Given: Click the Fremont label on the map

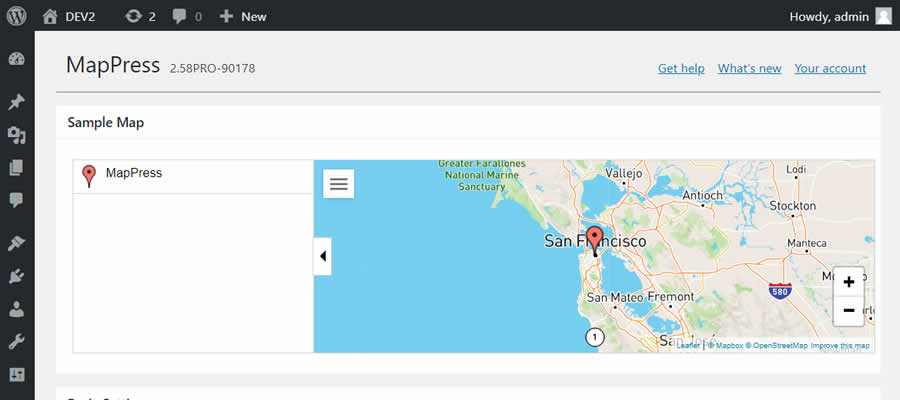Looking at the screenshot, I should 671,297.
